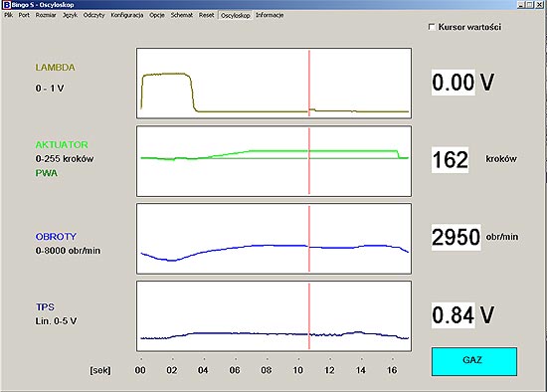This screenshot has height=392, width=547.
Task: Click the [sek] axis unit label
Action: pyautogui.click(x=100, y=370)
